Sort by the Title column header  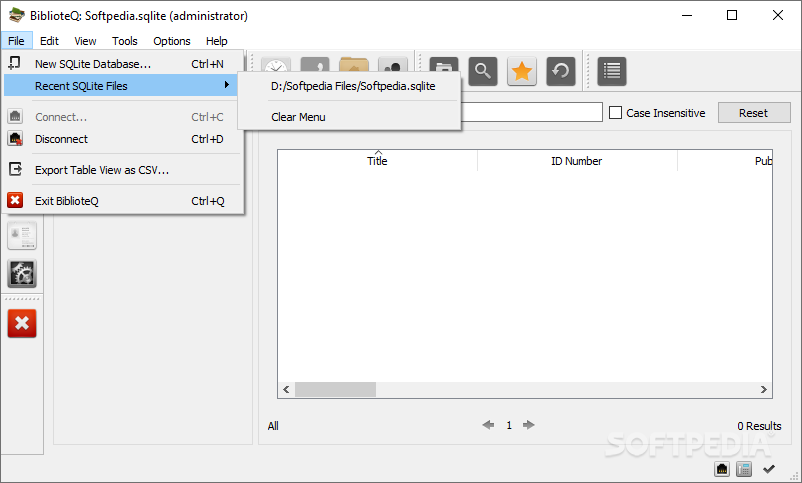click(x=377, y=161)
